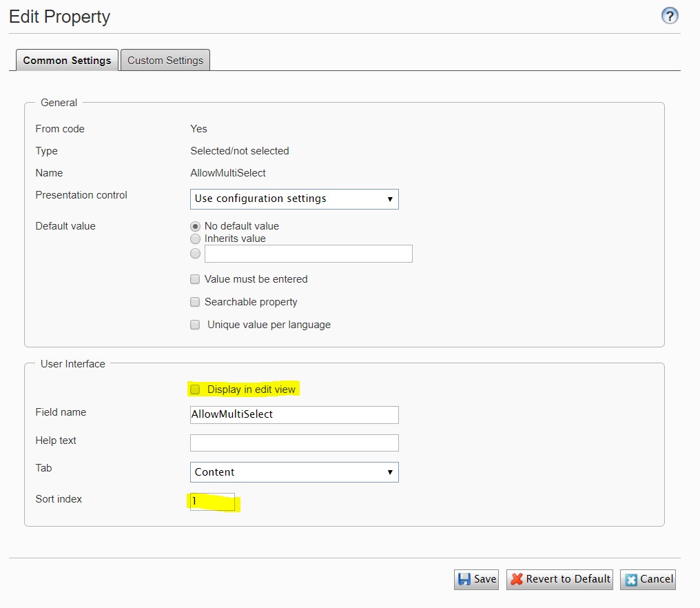This screenshot has width=700, height=608.
Task: Switch to the Custom Settings tab
Action: pos(165,60)
